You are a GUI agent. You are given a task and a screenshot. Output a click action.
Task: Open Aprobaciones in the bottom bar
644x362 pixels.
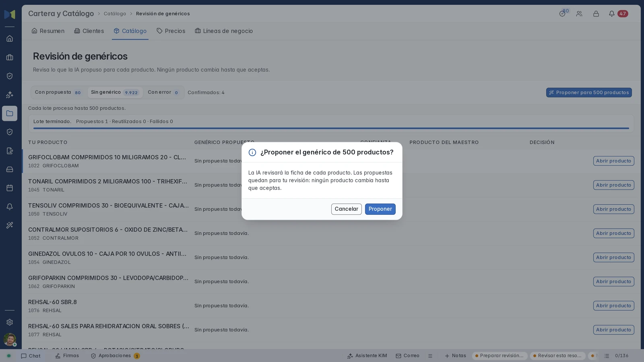pyautogui.click(x=115, y=356)
